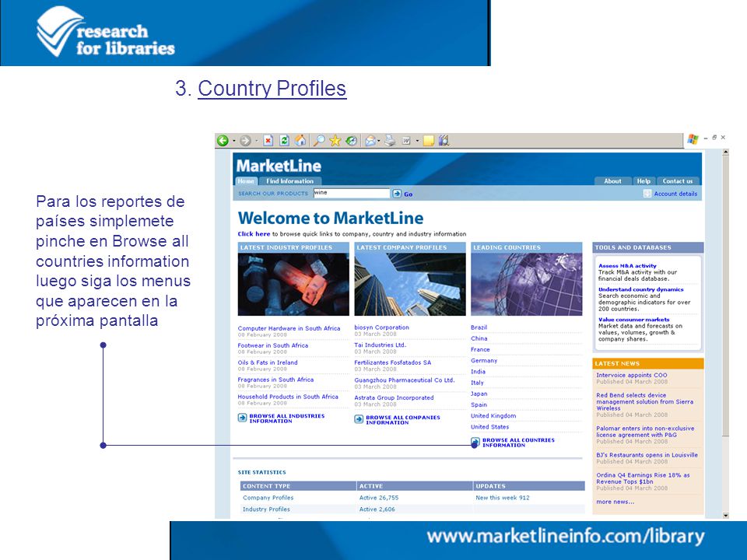Select United States in Leading Countries
This screenshot has width=747, height=560.
pyautogui.click(x=489, y=427)
